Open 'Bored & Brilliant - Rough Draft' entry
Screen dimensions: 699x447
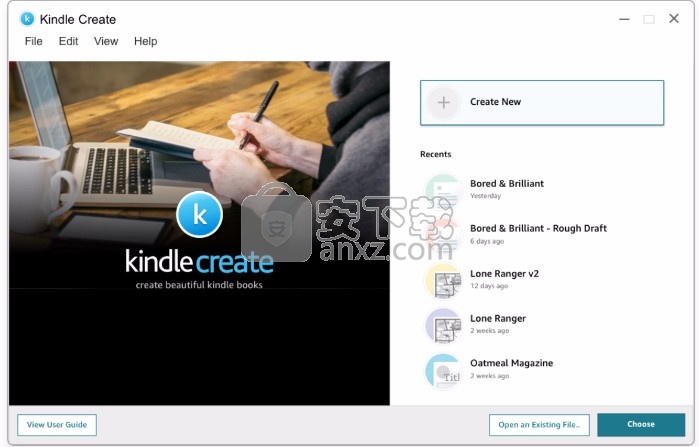click(538, 229)
